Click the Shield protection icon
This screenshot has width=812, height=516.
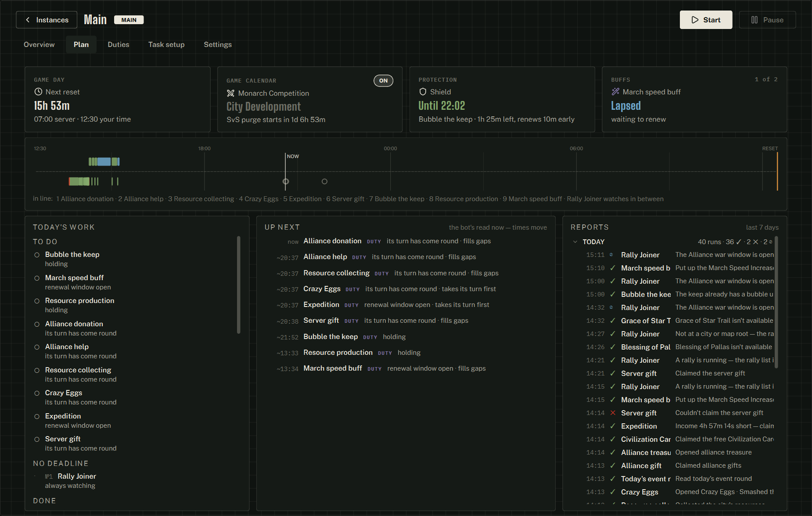[x=423, y=92]
